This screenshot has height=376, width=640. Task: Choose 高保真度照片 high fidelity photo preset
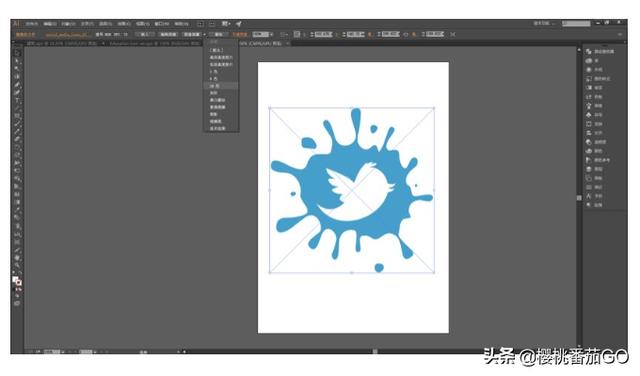tap(221, 58)
